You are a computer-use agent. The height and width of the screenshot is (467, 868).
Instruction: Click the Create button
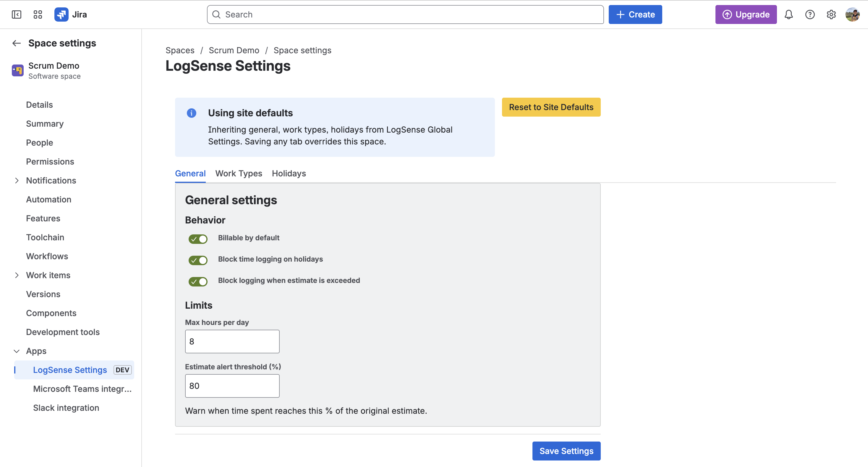[635, 15]
